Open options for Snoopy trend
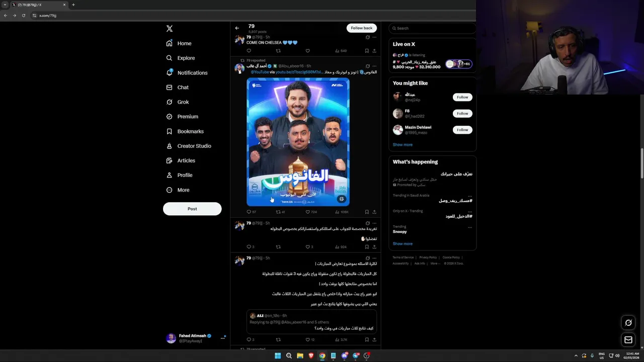This screenshot has height=362, width=644. point(470,227)
